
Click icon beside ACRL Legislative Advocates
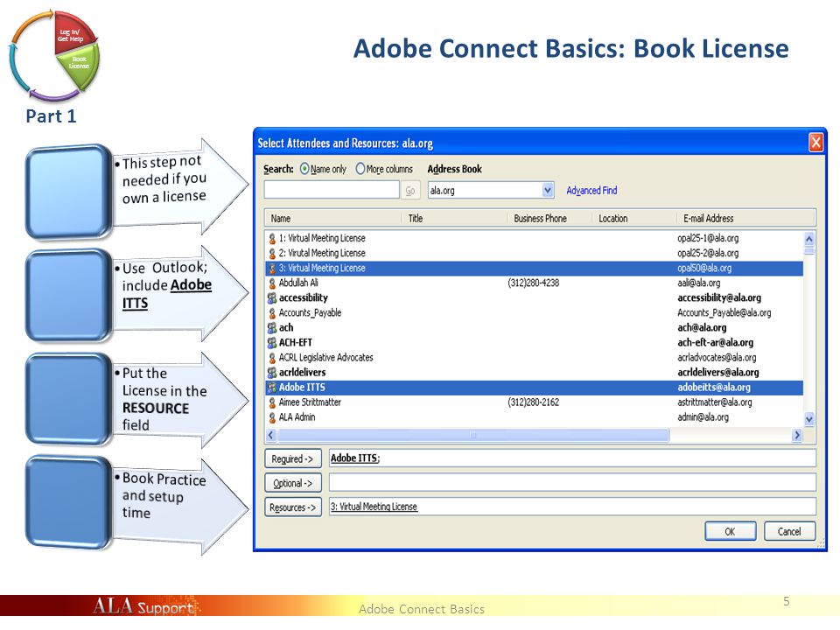tap(272, 358)
